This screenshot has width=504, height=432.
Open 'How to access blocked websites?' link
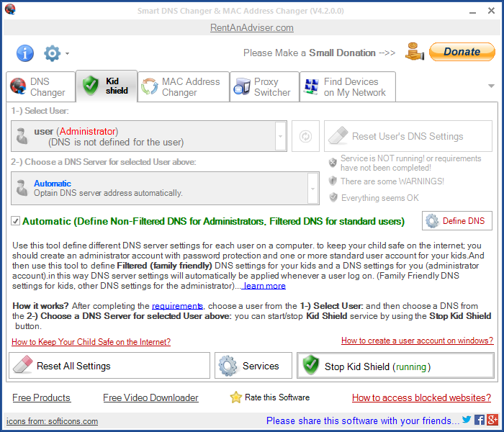421,397
